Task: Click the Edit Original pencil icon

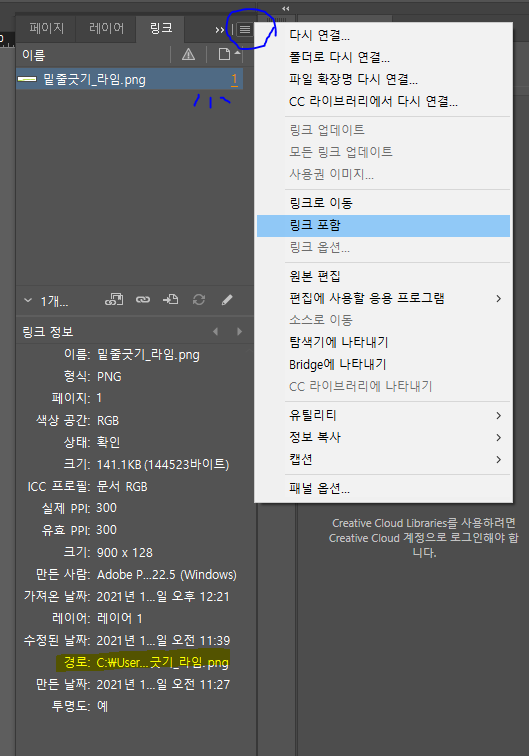Action: tap(227, 300)
